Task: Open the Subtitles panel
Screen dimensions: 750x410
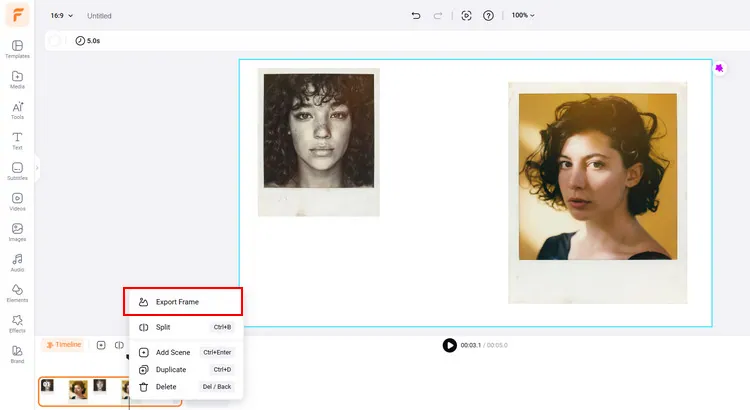Action: 17,171
